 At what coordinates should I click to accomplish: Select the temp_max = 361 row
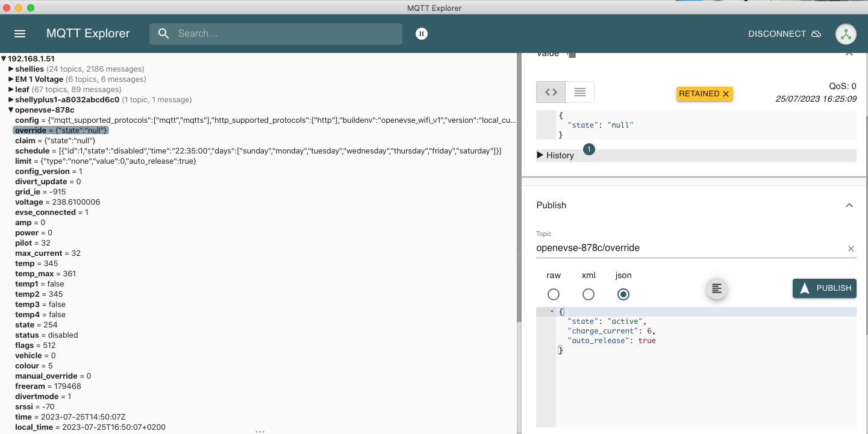click(45, 274)
